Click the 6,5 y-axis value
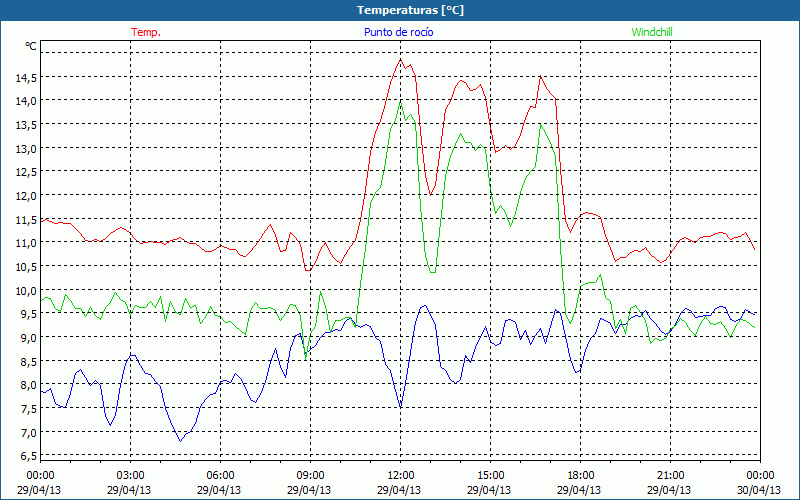This screenshot has height=500, width=800. pos(29,456)
